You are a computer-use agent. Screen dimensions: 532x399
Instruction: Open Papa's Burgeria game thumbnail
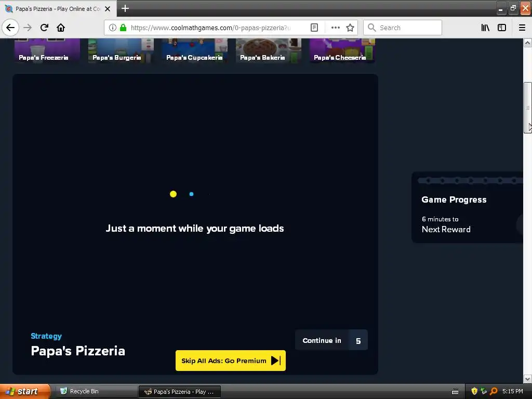pyautogui.click(x=121, y=50)
